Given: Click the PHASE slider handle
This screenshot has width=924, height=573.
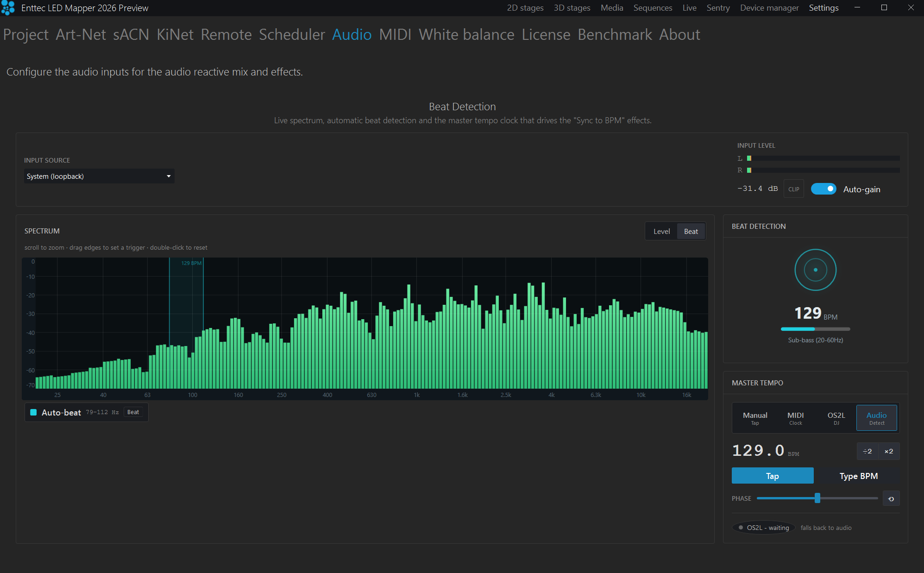Looking at the screenshot, I should click(x=817, y=498).
